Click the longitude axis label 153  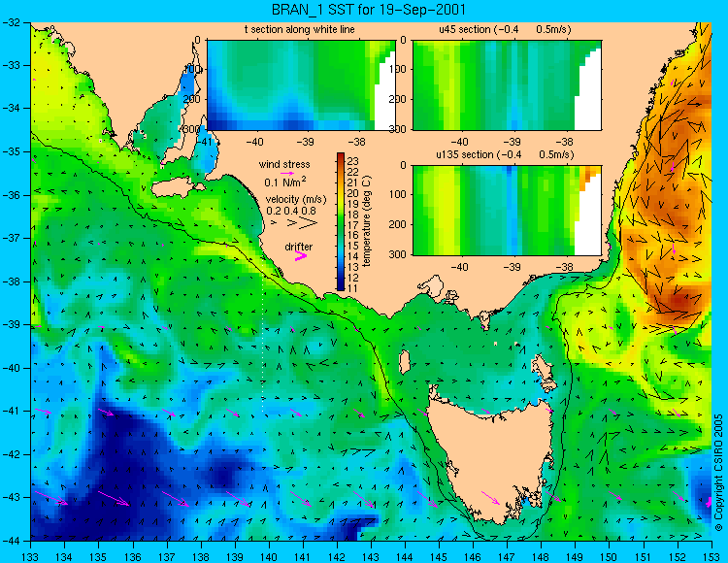(x=711, y=557)
